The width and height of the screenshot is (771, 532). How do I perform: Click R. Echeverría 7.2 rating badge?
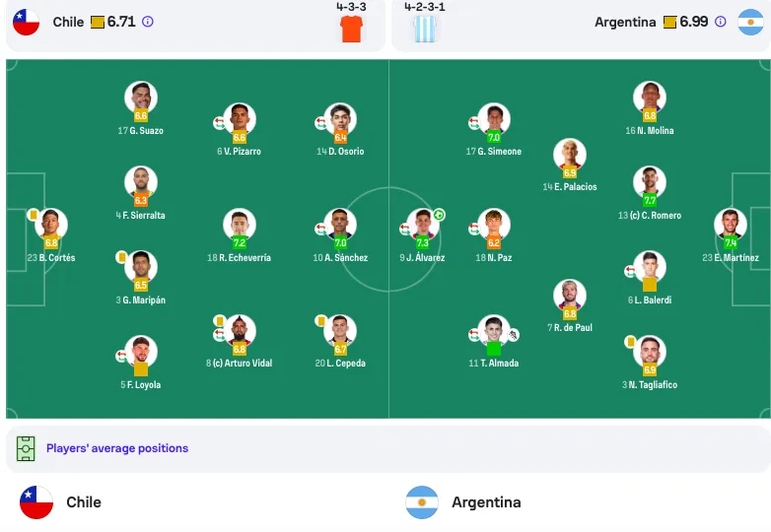pos(240,242)
